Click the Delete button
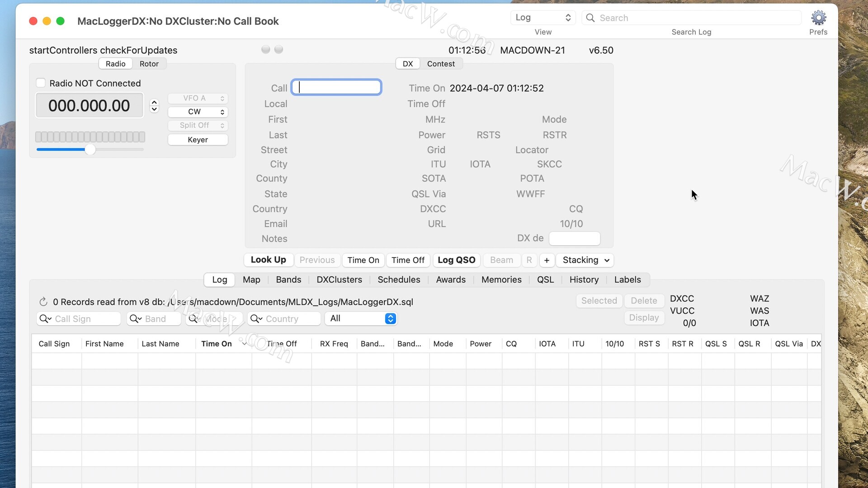This screenshot has height=488, width=868. point(644,301)
